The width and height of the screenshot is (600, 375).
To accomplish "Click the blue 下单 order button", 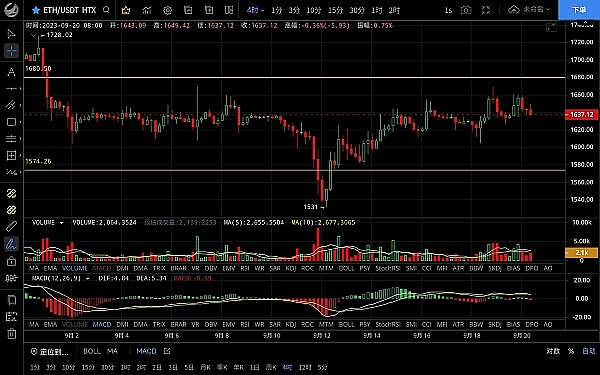I will (x=579, y=10).
